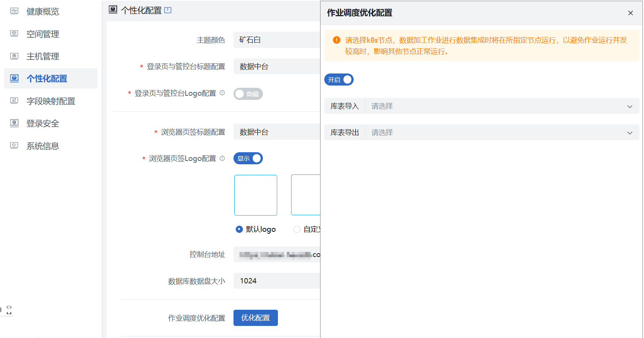Select the 自定义 logo radio option
This screenshot has width=644, height=338.
[297, 229]
